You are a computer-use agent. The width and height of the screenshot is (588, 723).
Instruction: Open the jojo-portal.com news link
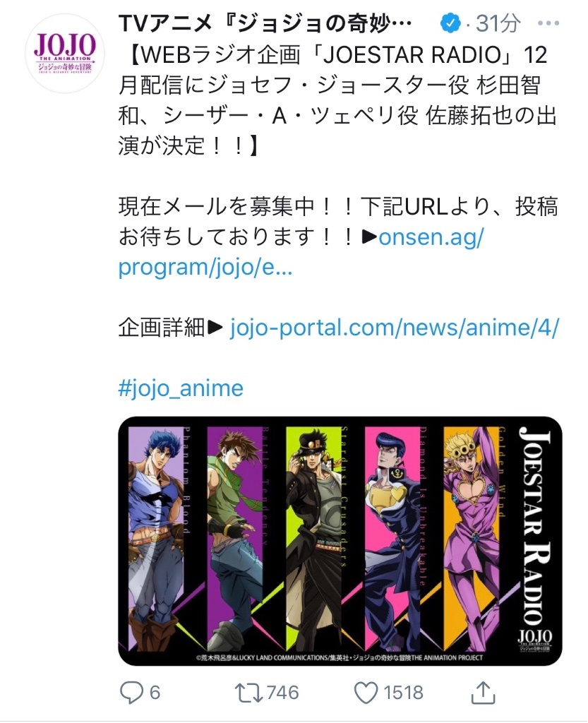394,328
